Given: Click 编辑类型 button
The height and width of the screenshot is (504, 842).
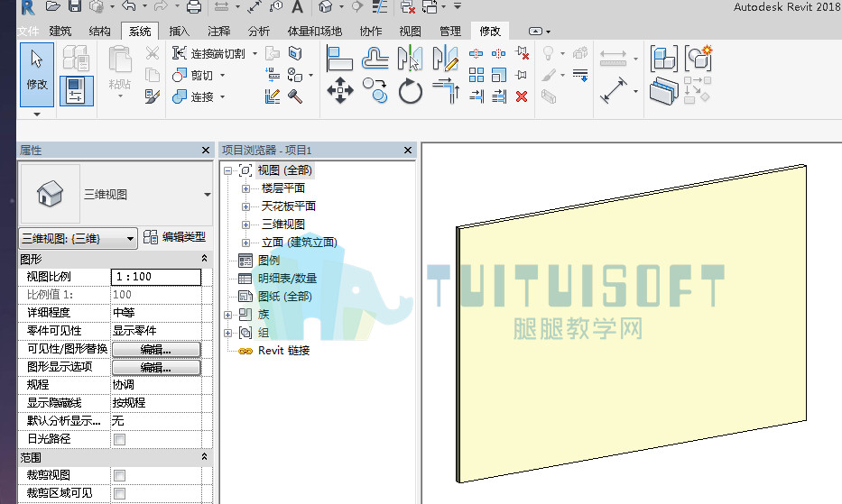Looking at the screenshot, I should [174, 237].
